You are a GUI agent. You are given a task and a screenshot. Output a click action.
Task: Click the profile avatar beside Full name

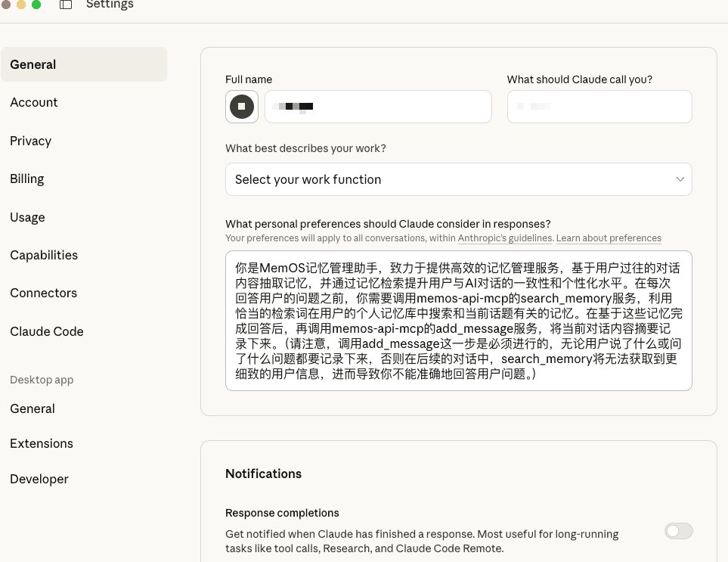[x=241, y=106]
